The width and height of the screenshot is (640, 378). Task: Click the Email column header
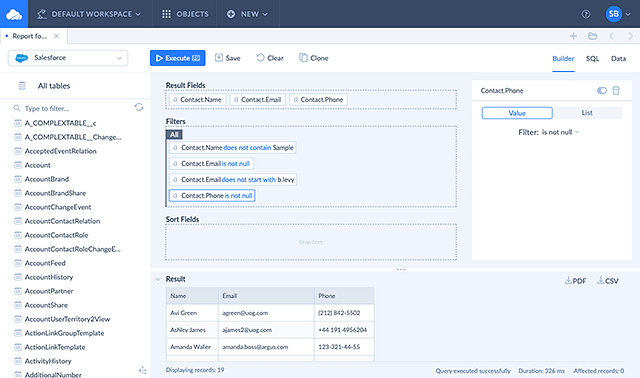pos(266,296)
